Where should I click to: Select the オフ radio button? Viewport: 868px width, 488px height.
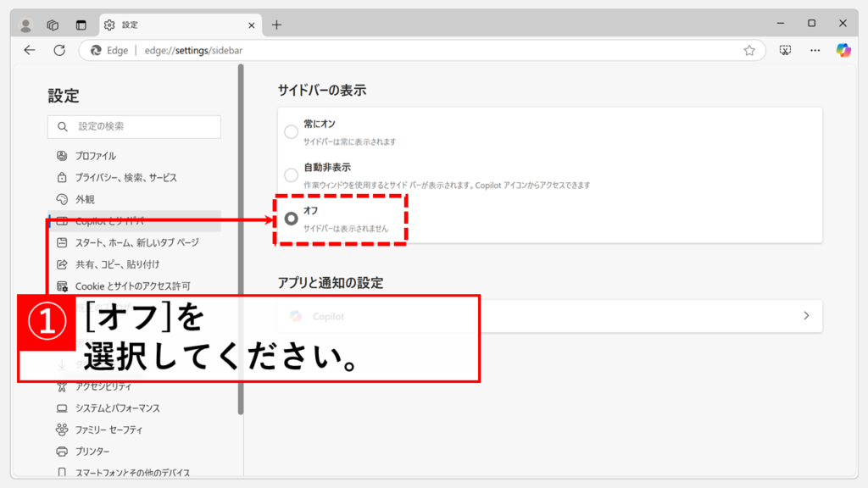coord(292,219)
